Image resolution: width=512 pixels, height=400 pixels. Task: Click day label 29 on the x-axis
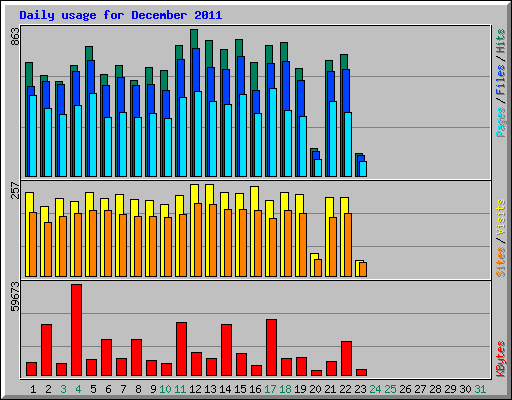coord(450,389)
